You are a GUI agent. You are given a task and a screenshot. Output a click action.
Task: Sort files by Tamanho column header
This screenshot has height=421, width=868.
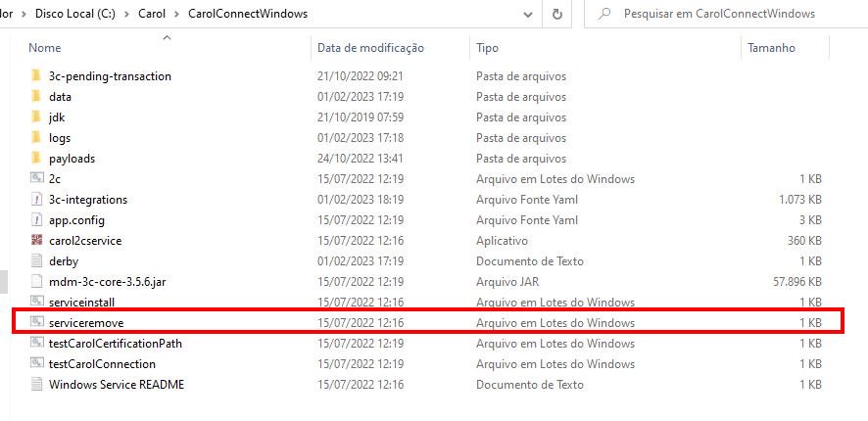771,48
